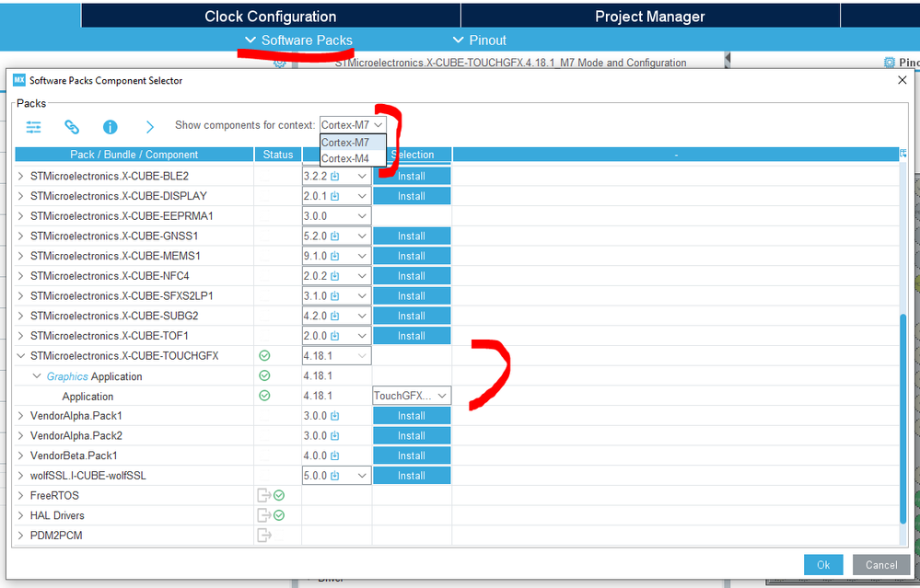Select the VendorBeta.Pack1 row name
The height and width of the screenshot is (588, 920).
pos(74,455)
